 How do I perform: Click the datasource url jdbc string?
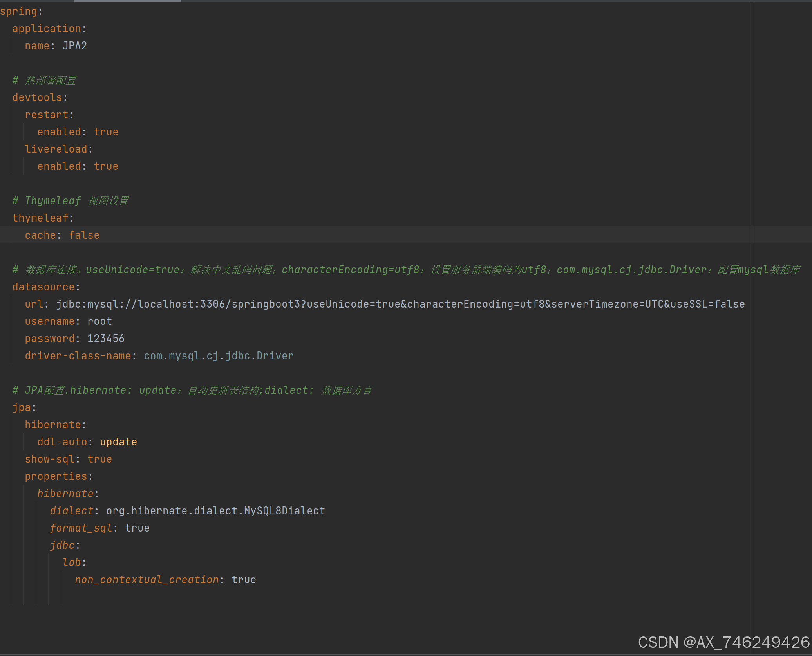[x=400, y=304]
